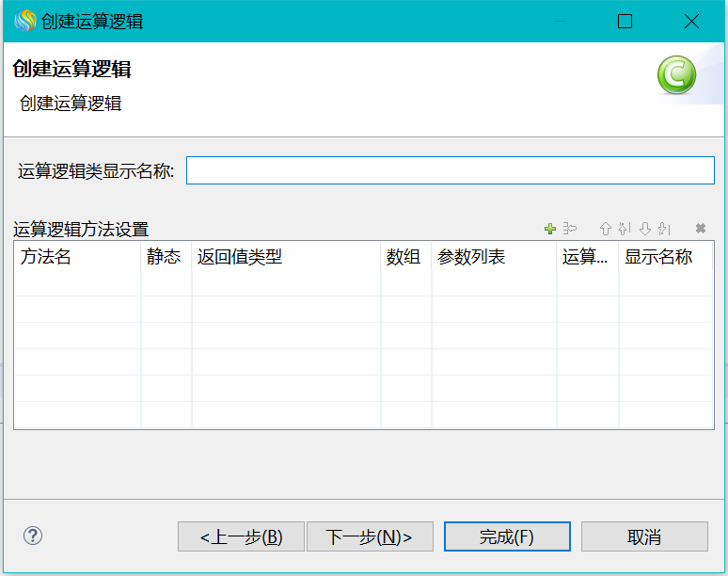Click the app icon in the title bar
Screen dimensions: 728x576
pyautogui.click(x=24, y=21)
